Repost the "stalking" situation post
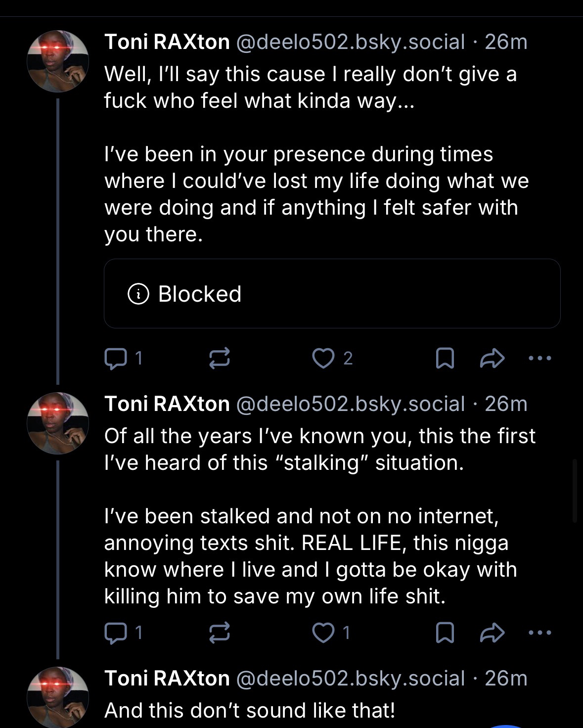The height and width of the screenshot is (728, 583). pyautogui.click(x=220, y=633)
